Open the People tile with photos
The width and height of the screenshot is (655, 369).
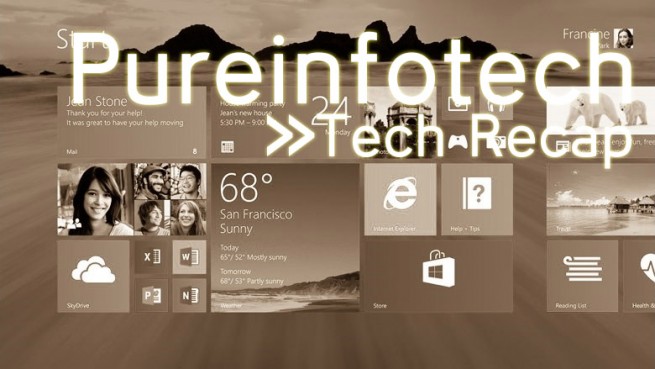tap(132, 199)
